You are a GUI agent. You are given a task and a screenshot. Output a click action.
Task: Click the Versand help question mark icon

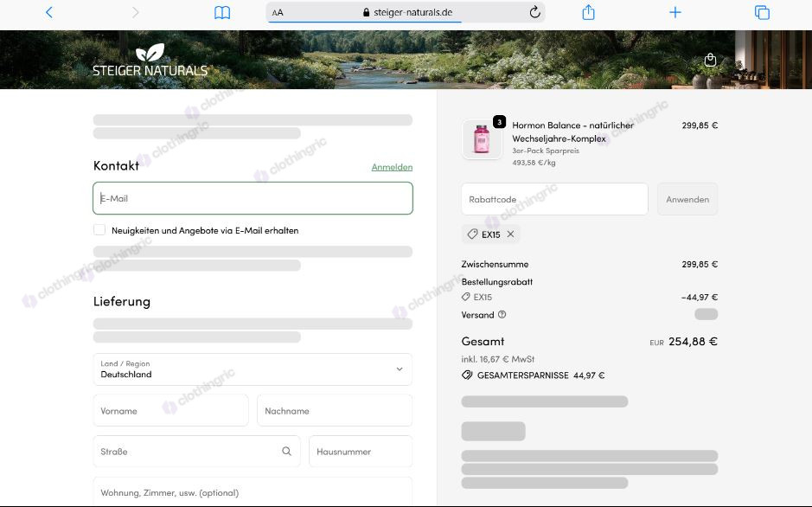(502, 314)
